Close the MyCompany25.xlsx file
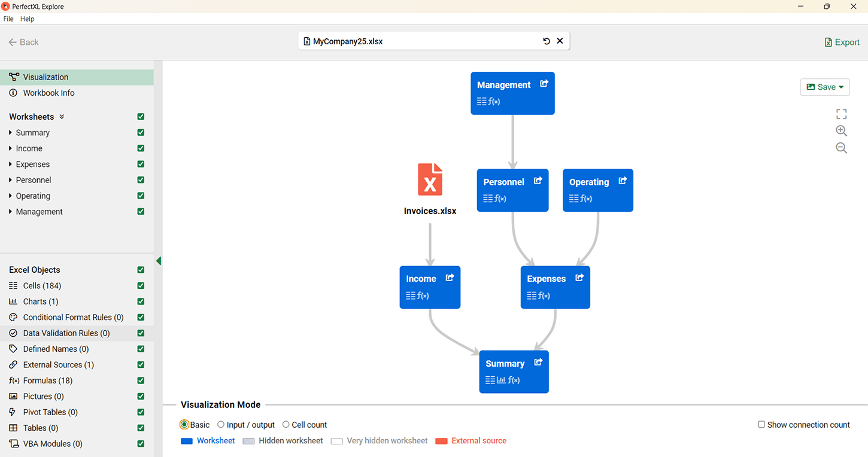Image resolution: width=868 pixels, height=457 pixels. pos(560,41)
